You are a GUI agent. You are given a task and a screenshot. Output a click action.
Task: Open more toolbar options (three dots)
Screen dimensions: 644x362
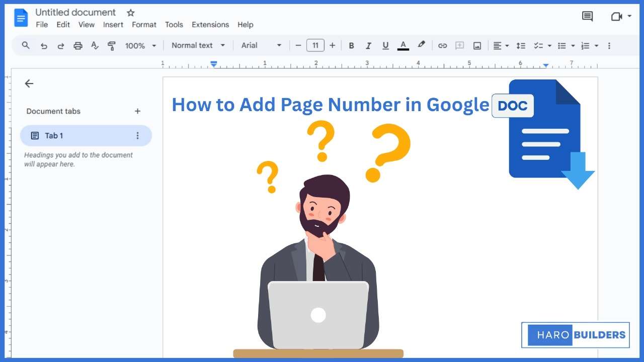pyautogui.click(x=609, y=46)
